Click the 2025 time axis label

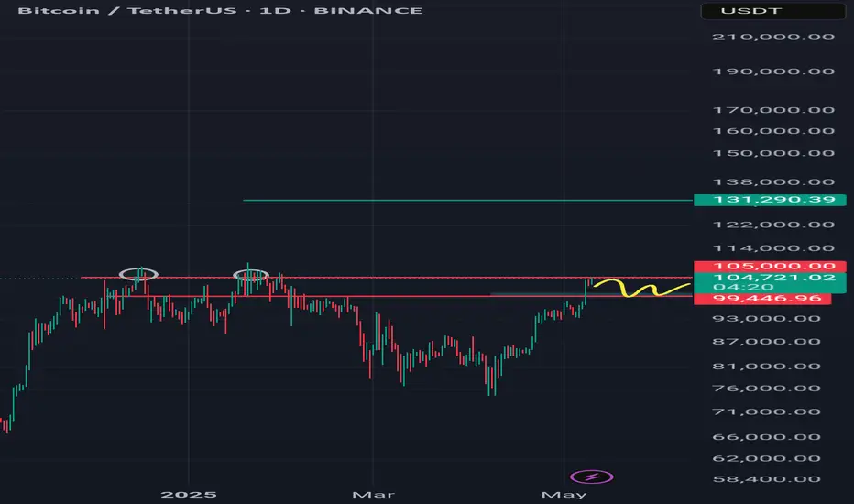[189, 495]
